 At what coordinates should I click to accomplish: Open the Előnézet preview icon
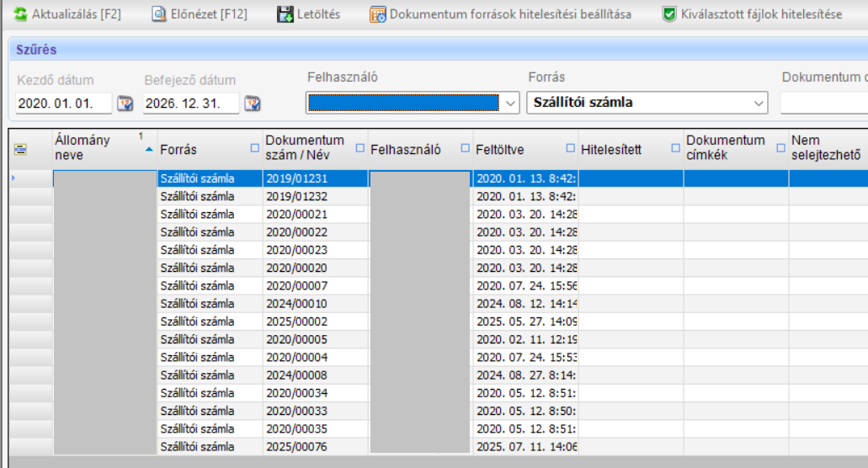(x=158, y=14)
